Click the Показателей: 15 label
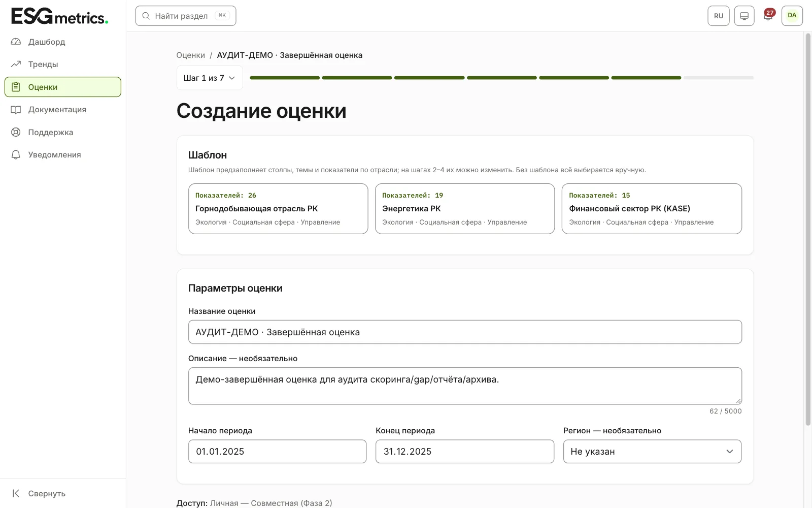The width and height of the screenshot is (812, 508). point(599,196)
